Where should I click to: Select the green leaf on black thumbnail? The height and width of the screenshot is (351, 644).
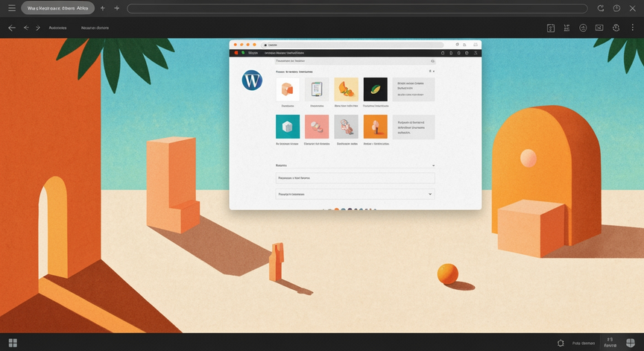coord(376,89)
